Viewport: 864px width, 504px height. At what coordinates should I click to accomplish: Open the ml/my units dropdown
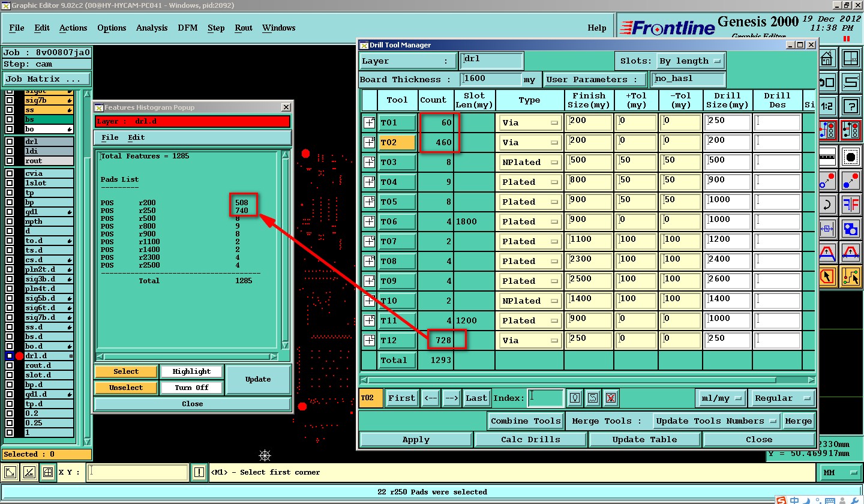(x=721, y=398)
